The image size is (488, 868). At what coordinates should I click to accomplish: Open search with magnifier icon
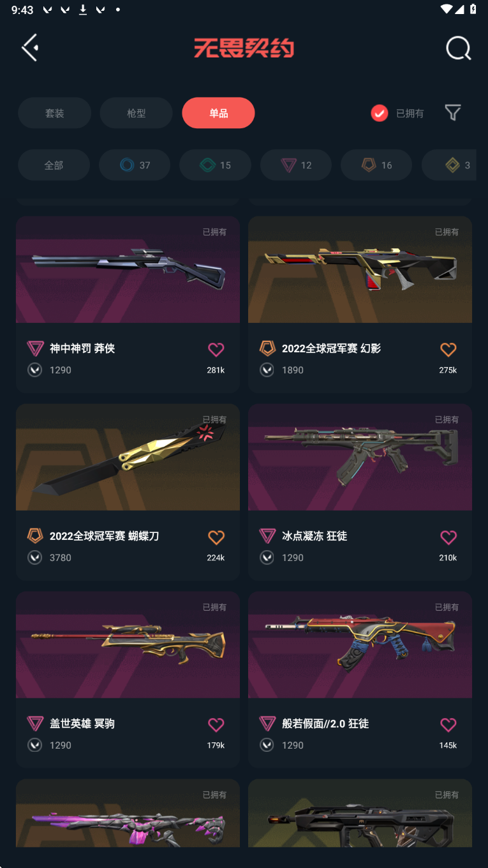coord(458,48)
